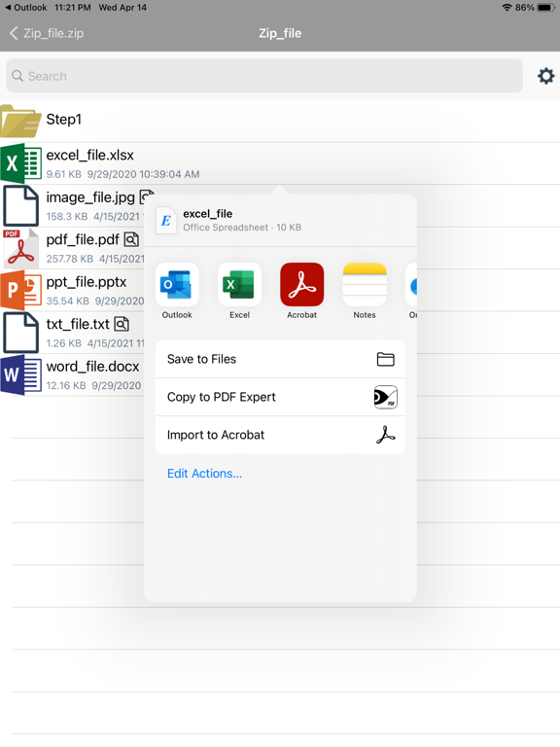Open the Step1 folder

click(280, 121)
